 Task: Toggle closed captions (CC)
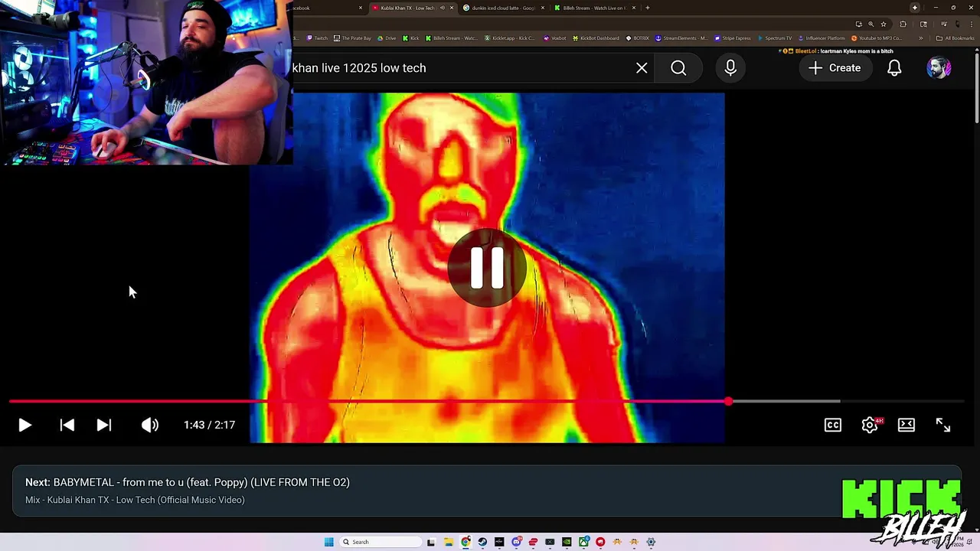(833, 425)
